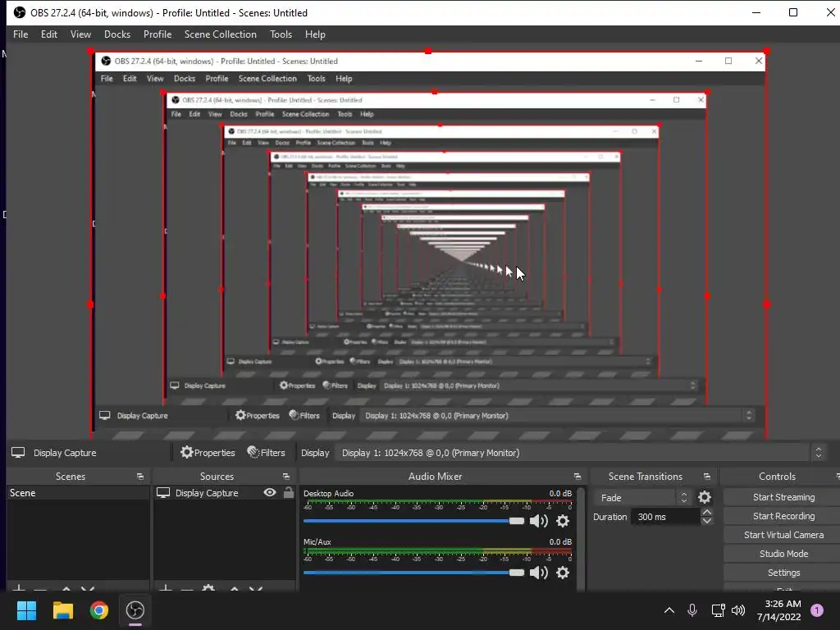Click the monitor icon next to Display Capture toolbar label
This screenshot has height=630, width=840.
point(18,453)
